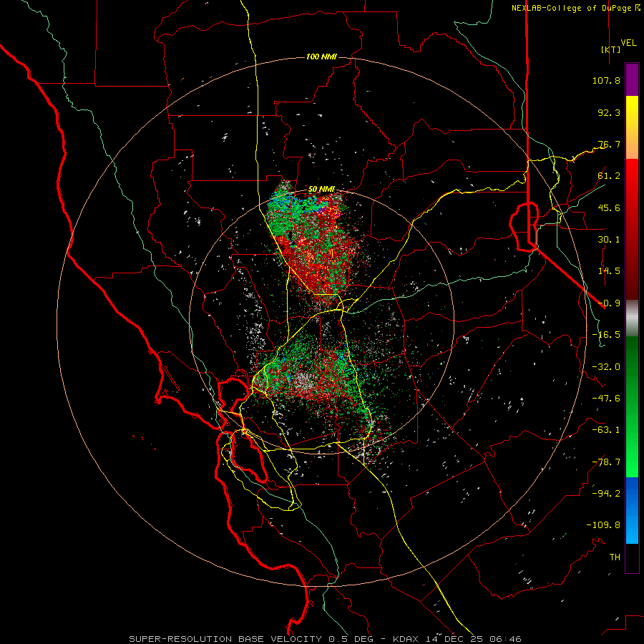This screenshot has width=644, height=644.
Task: Click the 45.6 legend value
Action: pyautogui.click(x=609, y=208)
